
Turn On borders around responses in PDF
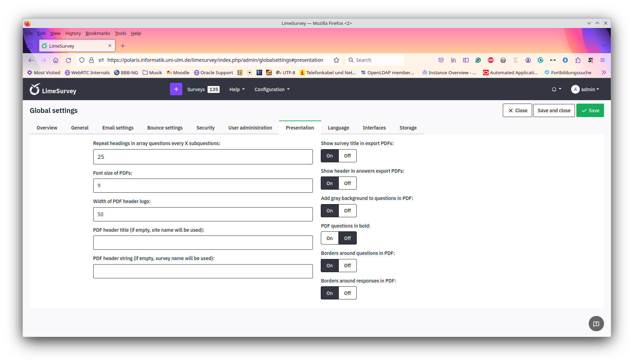(330, 293)
